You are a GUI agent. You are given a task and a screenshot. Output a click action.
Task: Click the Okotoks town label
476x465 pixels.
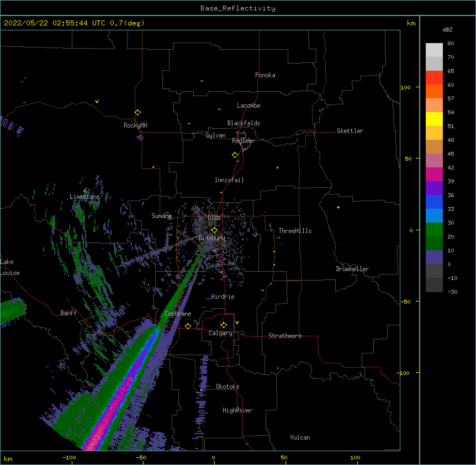[228, 387]
